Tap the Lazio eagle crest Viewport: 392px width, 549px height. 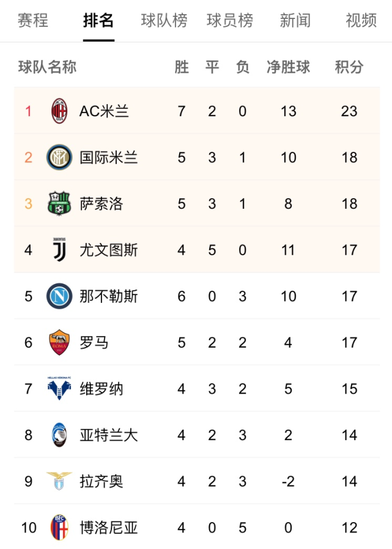pos(59,481)
